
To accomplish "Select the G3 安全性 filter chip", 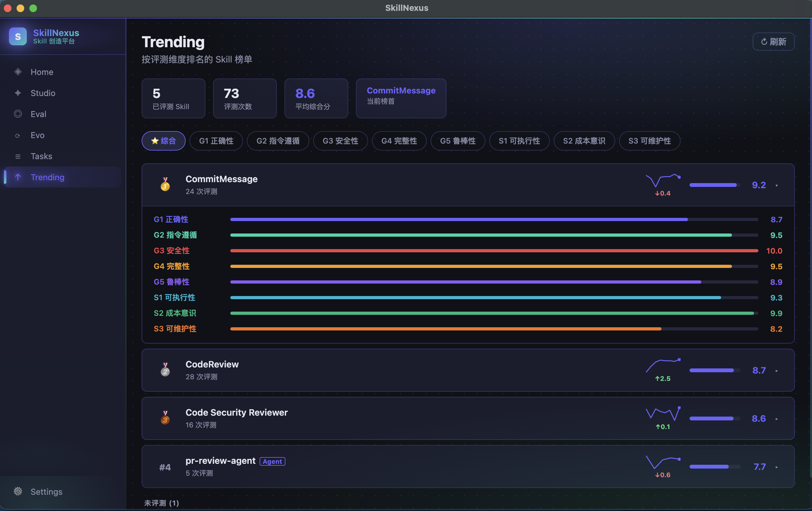I will (x=340, y=141).
